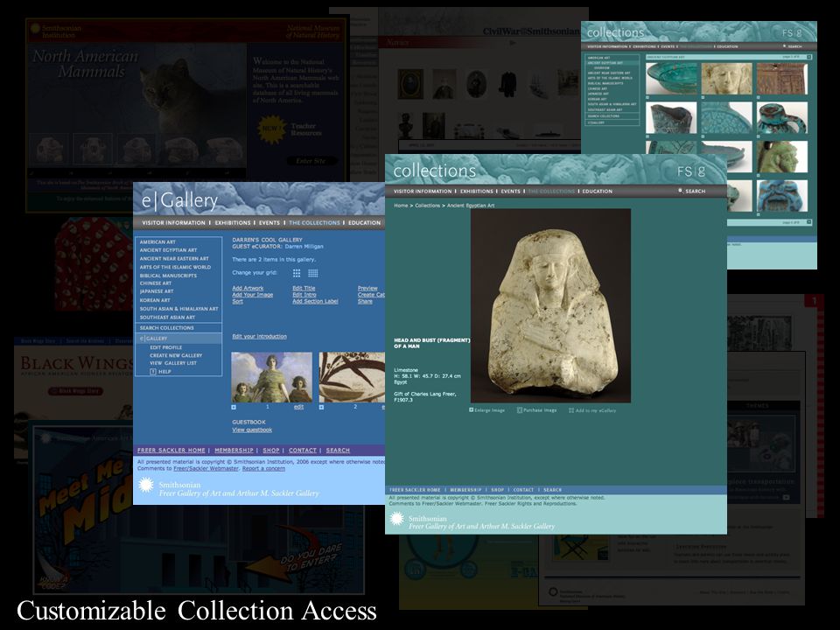Click the Sort link in eGallery
This screenshot has width=840, height=630.
237,302
